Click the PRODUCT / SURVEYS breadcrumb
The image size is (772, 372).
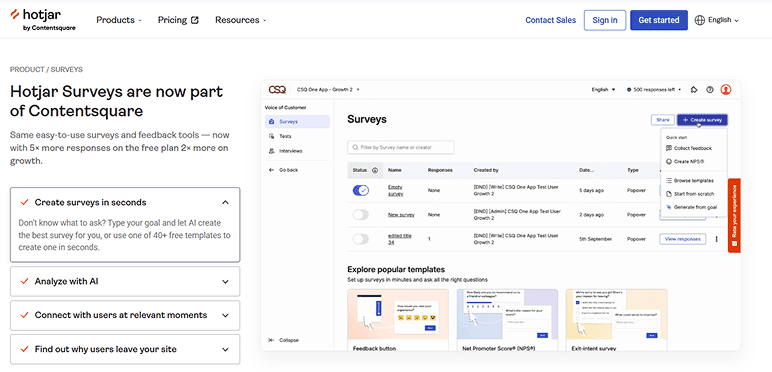point(46,69)
